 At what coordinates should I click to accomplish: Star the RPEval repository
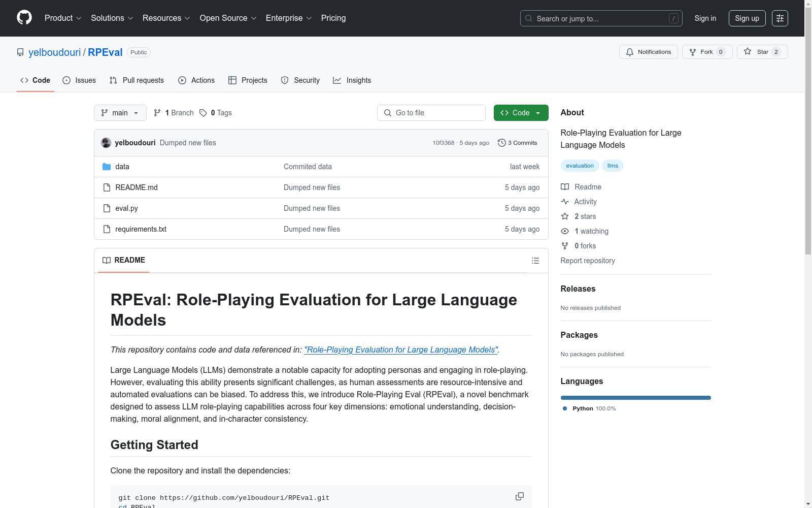762,52
